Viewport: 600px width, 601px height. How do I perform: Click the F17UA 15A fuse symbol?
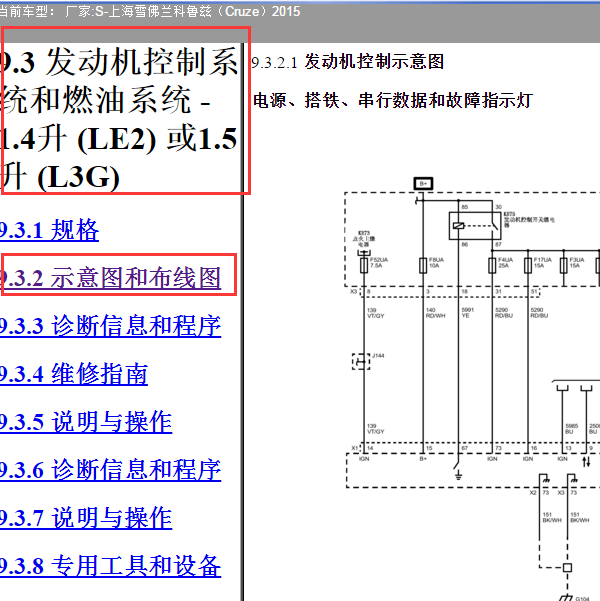528,266
